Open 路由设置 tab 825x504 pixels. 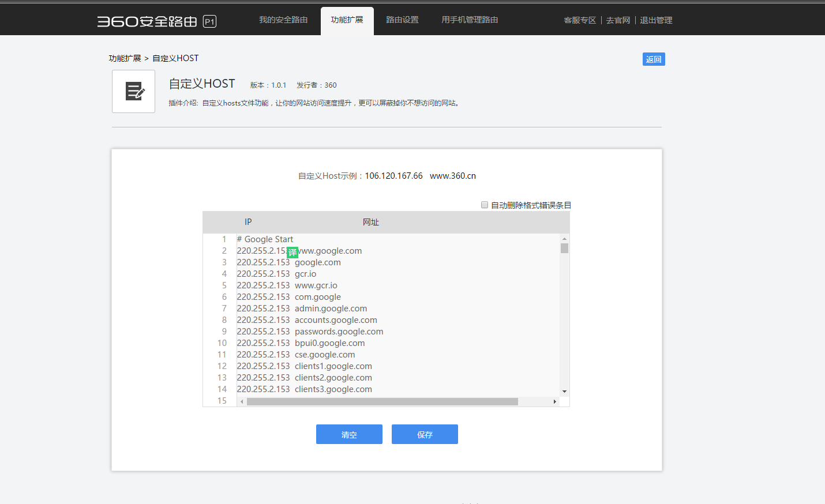pyautogui.click(x=402, y=20)
